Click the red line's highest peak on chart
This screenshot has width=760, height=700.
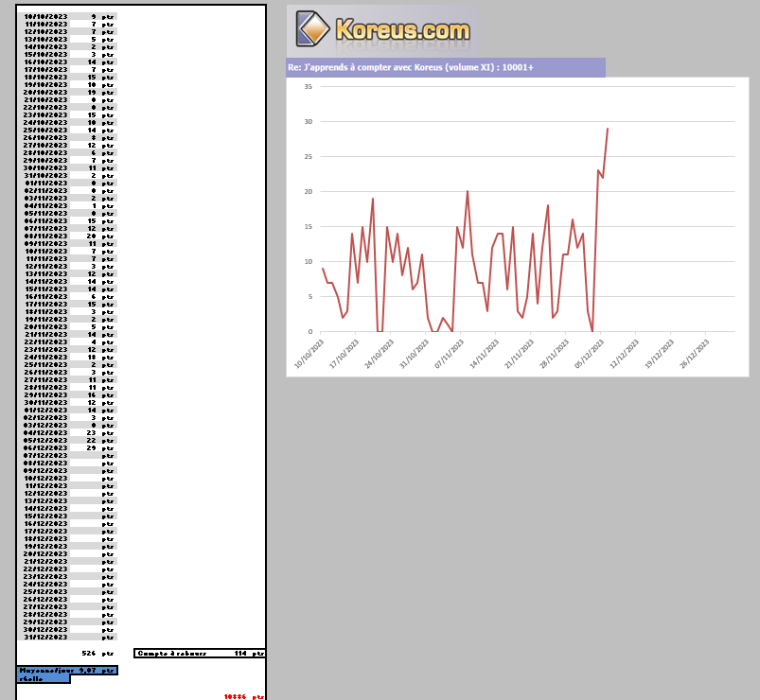coord(607,129)
